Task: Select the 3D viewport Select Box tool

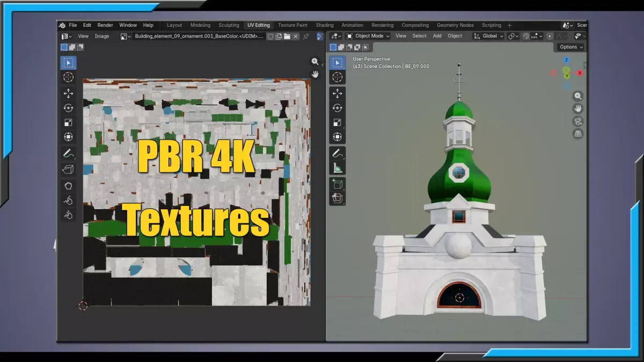Action: coord(337,63)
